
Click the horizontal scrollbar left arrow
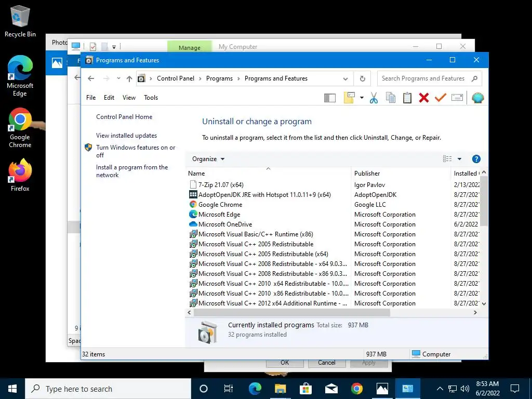pos(189,312)
